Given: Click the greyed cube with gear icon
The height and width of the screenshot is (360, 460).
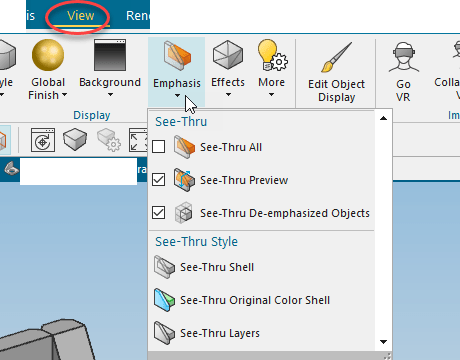Looking at the screenshot, I should click(x=109, y=140).
